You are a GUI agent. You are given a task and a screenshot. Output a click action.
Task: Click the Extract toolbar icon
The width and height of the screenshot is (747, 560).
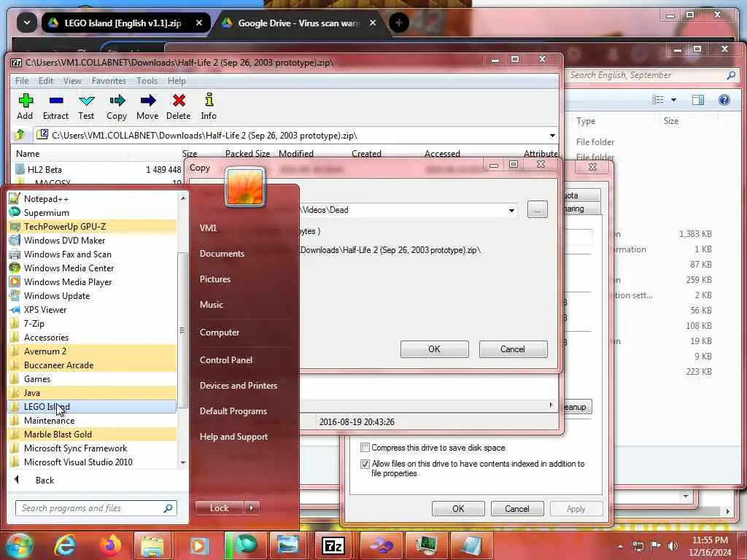(55, 106)
